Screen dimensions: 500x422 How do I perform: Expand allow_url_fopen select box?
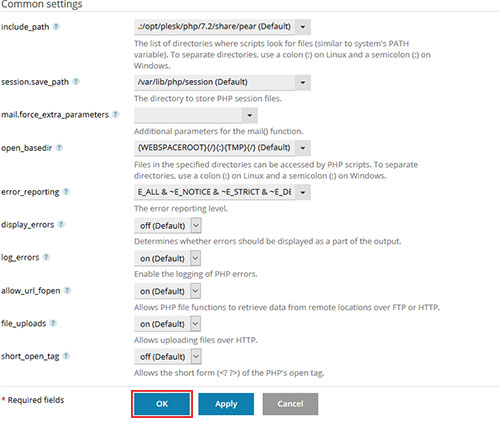[196, 291]
